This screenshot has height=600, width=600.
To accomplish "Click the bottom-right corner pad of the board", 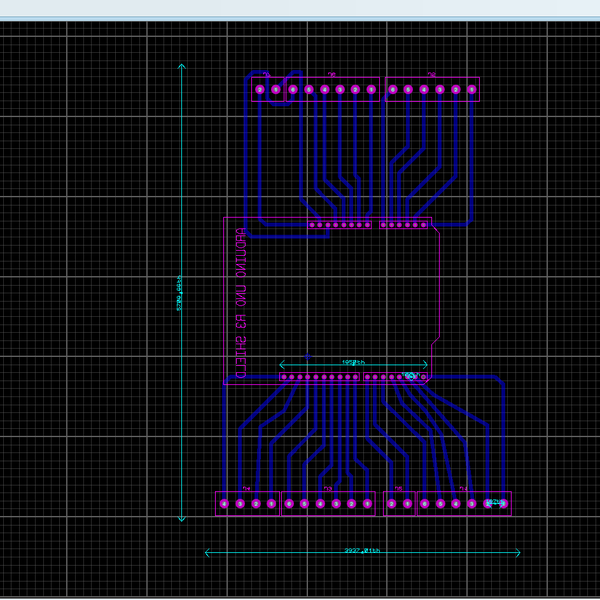I will click(x=503, y=504).
